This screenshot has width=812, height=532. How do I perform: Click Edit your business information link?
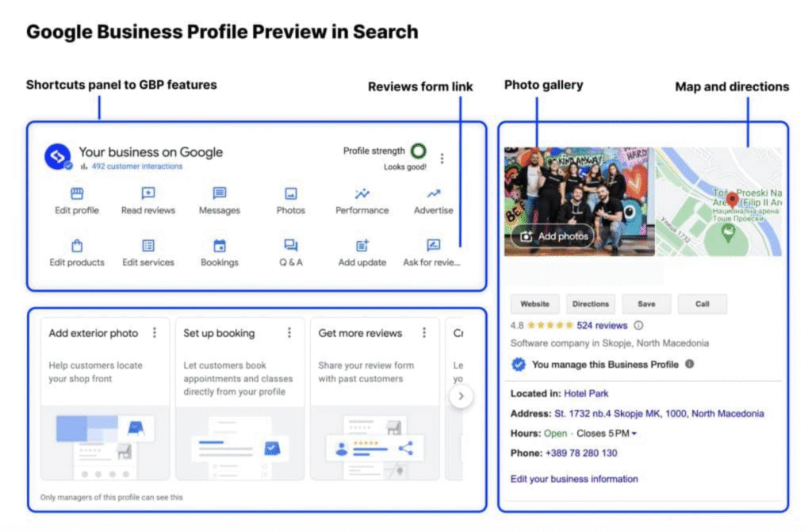coord(574,479)
